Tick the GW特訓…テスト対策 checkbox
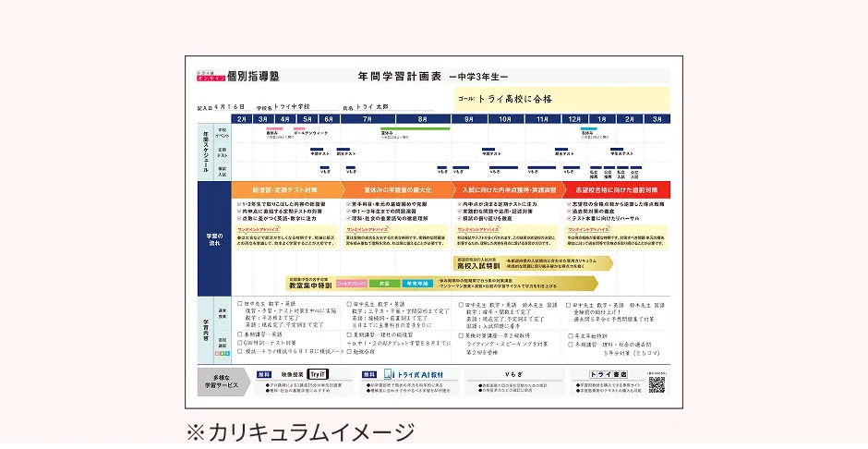 [240, 343]
